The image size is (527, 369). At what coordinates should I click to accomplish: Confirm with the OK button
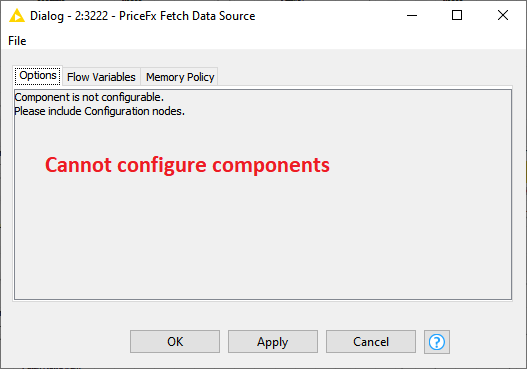point(175,341)
